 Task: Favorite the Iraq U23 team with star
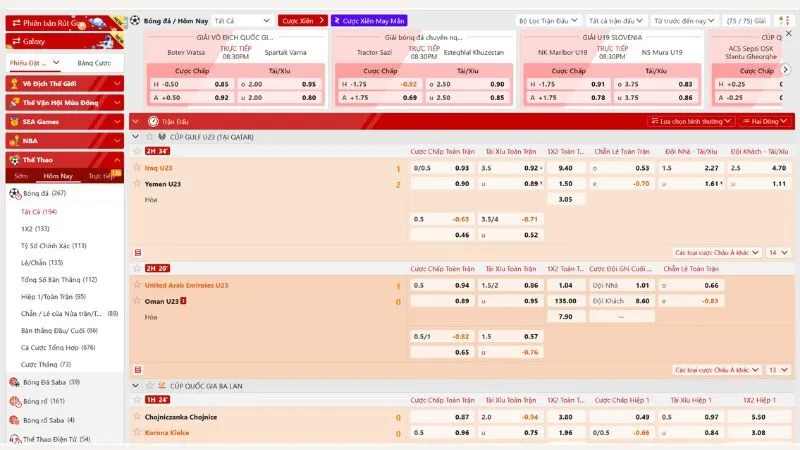[136, 169]
